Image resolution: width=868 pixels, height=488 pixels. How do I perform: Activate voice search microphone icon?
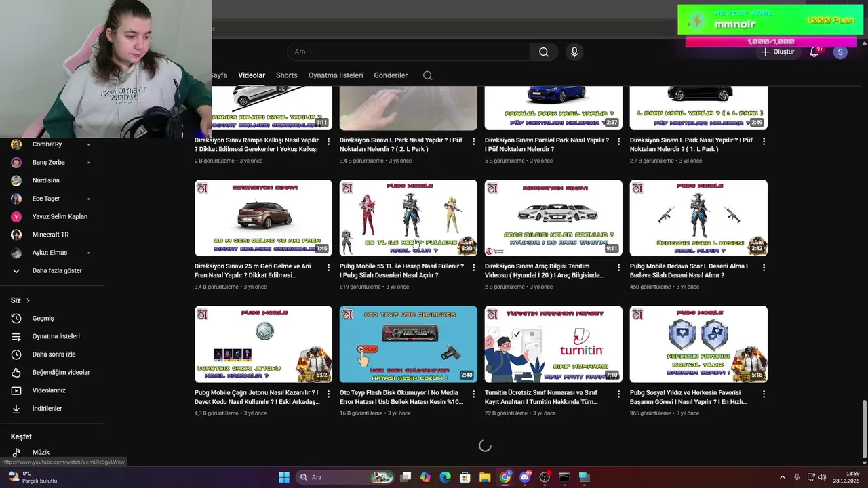point(574,52)
